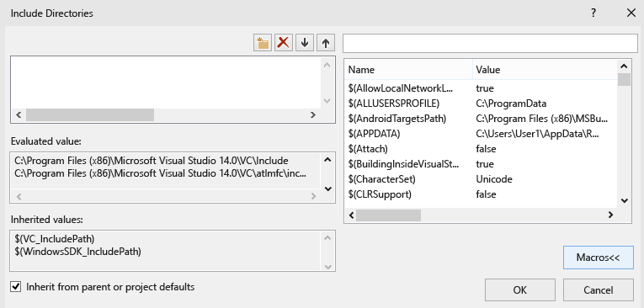Select the $(APPDATA) macro
The width and height of the screenshot is (644, 308).
click(x=481, y=134)
